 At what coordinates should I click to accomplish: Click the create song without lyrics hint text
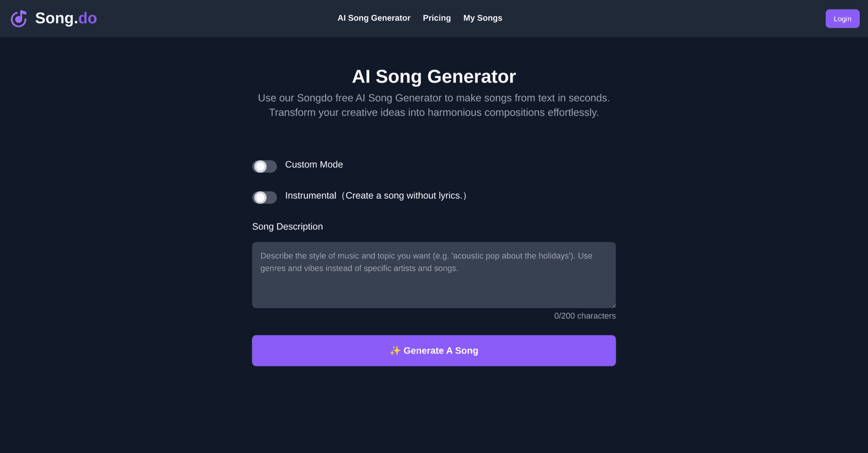pyautogui.click(x=405, y=195)
